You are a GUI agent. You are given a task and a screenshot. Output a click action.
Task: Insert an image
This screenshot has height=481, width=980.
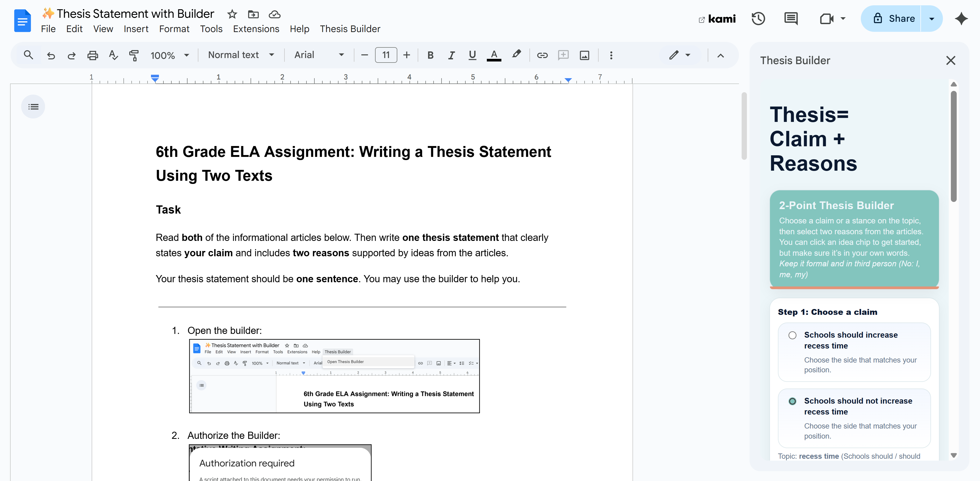pyautogui.click(x=584, y=55)
